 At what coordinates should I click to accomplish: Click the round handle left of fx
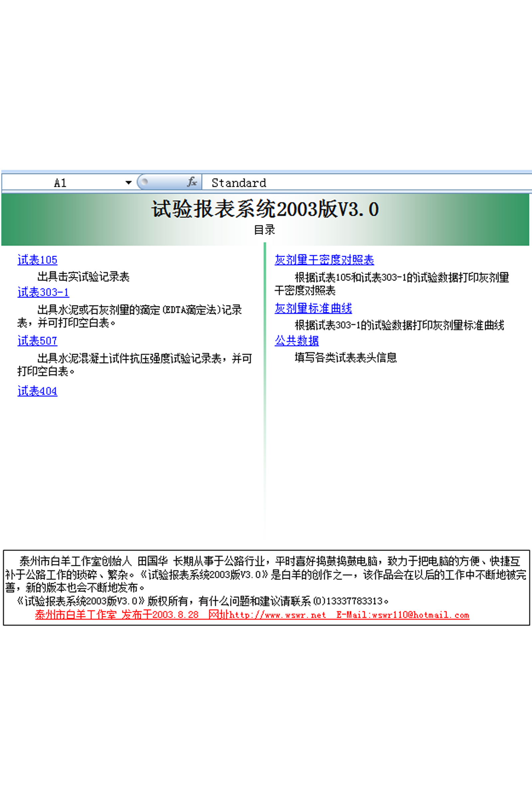point(145,182)
